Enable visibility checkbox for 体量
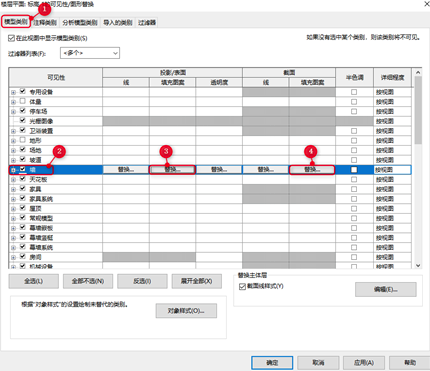This screenshot has width=430, height=371. click(x=23, y=101)
